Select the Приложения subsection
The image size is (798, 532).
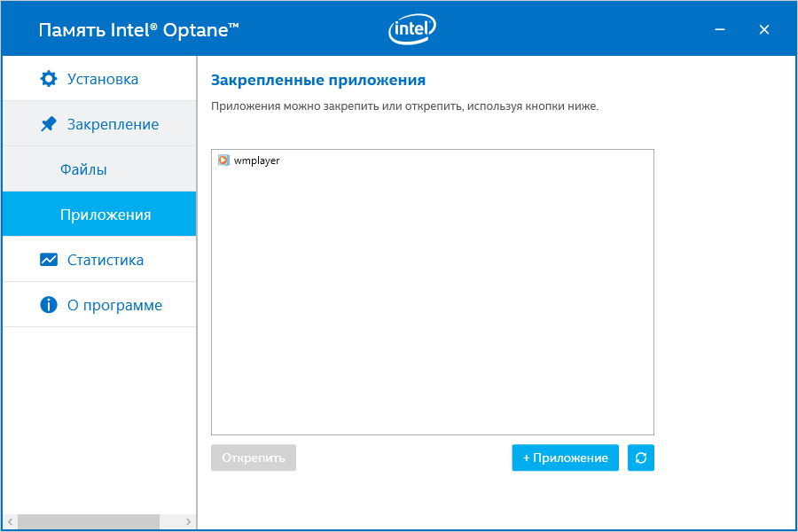tap(105, 215)
